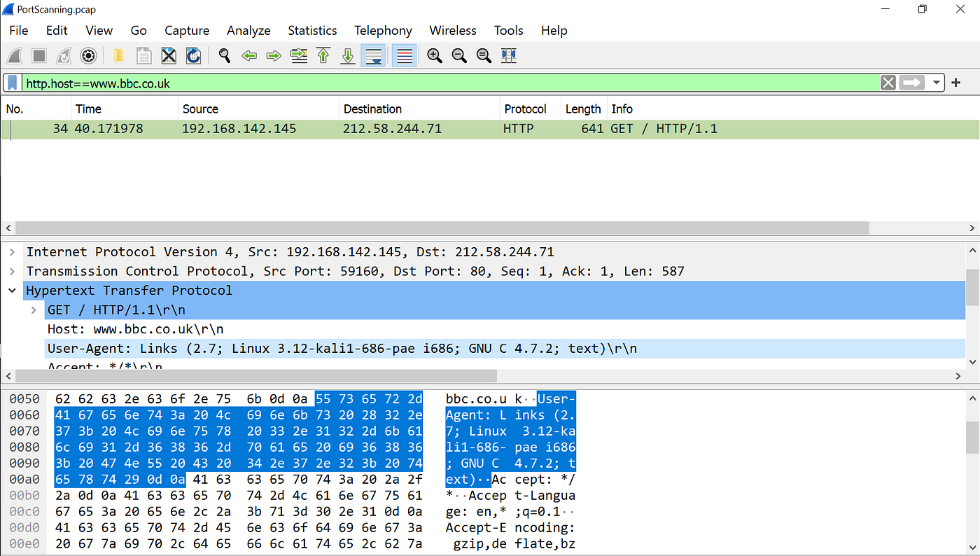Click the http.host display filter field
This screenshot has height=556, width=980.
pos(451,83)
